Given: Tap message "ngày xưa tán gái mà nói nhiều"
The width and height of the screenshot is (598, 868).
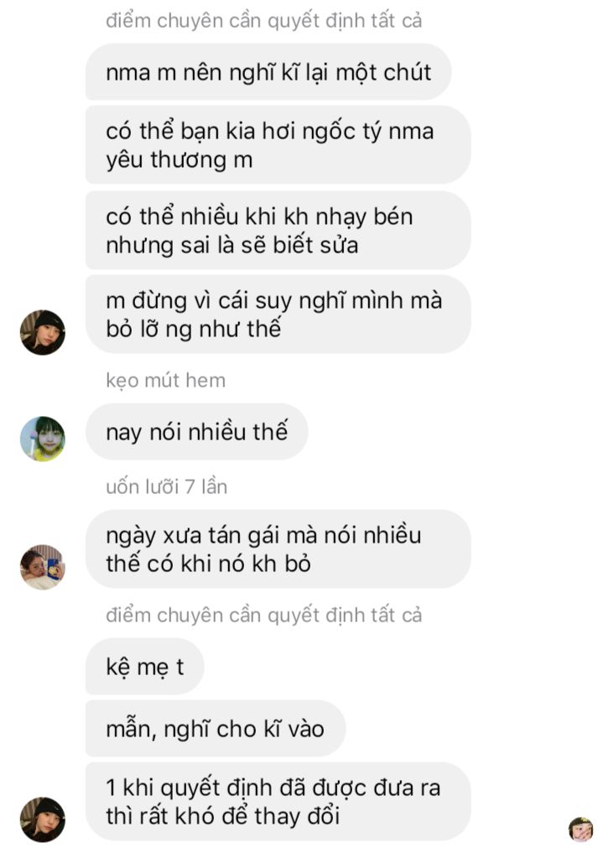Looking at the screenshot, I should (278, 549).
